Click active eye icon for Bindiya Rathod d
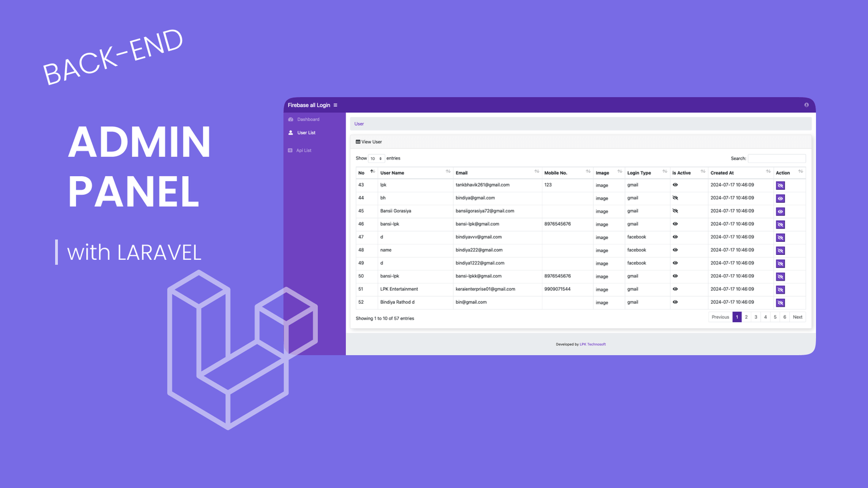The image size is (868, 488). click(675, 302)
